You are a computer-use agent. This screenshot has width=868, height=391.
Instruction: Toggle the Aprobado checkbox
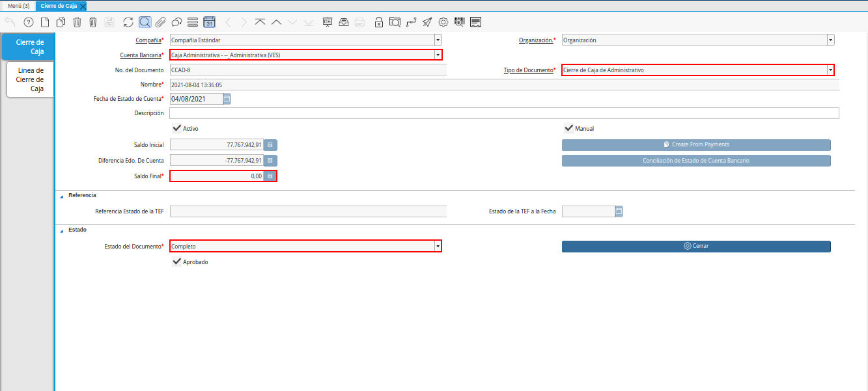coord(176,262)
